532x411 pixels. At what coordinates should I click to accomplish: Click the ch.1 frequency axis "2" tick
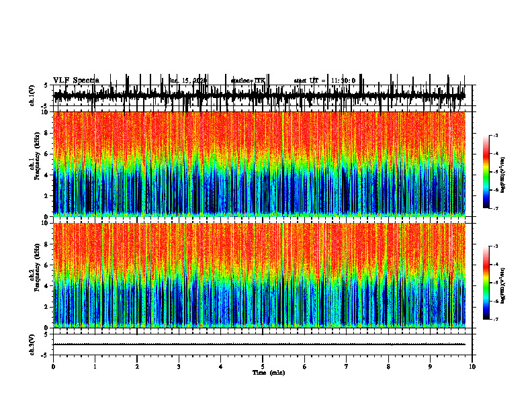[47, 196]
